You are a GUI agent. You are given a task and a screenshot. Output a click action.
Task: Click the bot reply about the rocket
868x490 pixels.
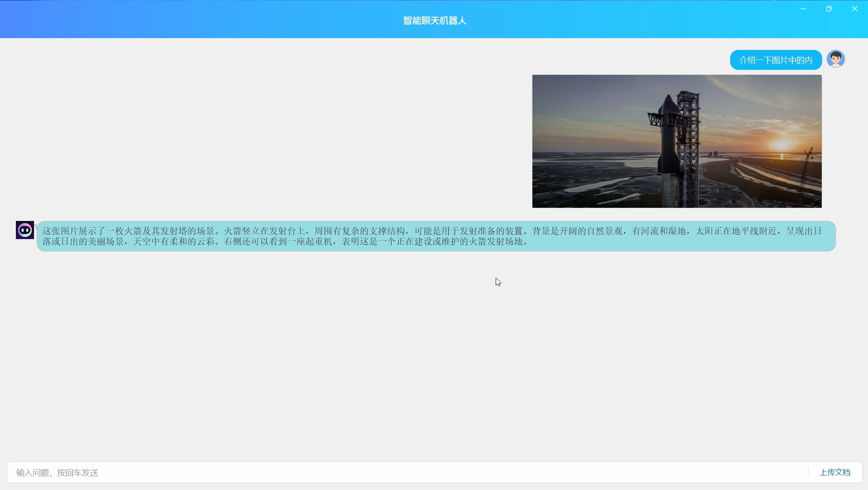point(436,236)
